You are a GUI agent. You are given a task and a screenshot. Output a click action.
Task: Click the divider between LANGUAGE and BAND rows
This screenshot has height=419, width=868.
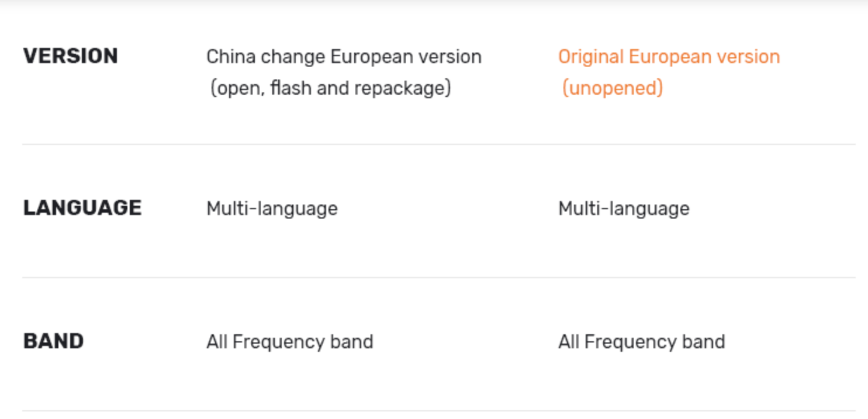click(x=438, y=278)
